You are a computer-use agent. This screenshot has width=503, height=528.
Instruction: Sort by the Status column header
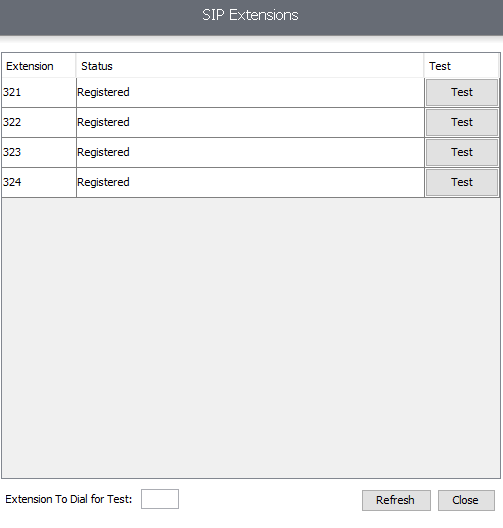(250, 66)
